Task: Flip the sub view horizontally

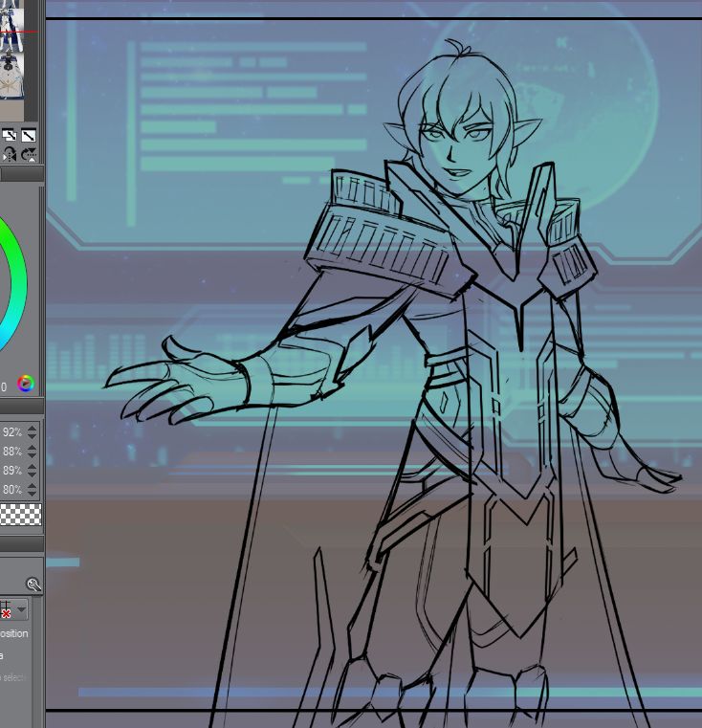Action: tap(10, 154)
